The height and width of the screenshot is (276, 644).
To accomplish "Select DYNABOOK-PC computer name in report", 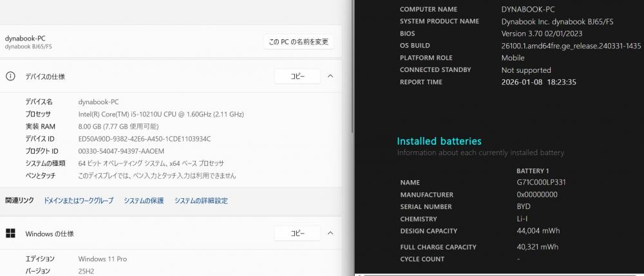I will pos(528,9).
